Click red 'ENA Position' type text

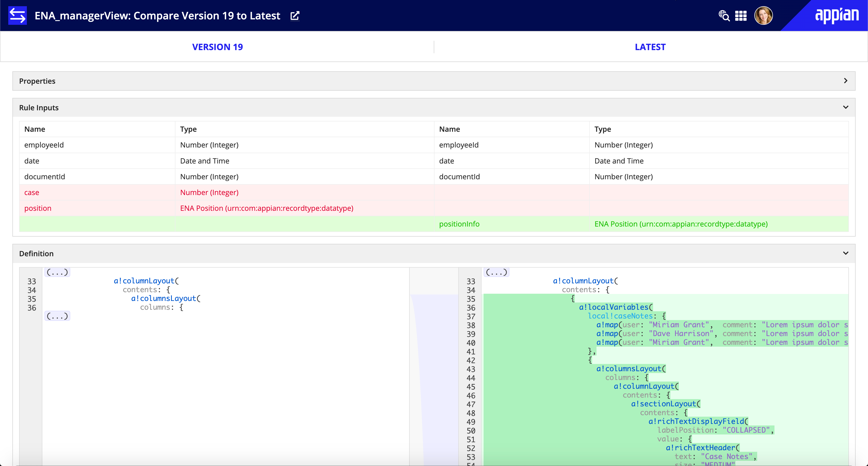point(267,208)
